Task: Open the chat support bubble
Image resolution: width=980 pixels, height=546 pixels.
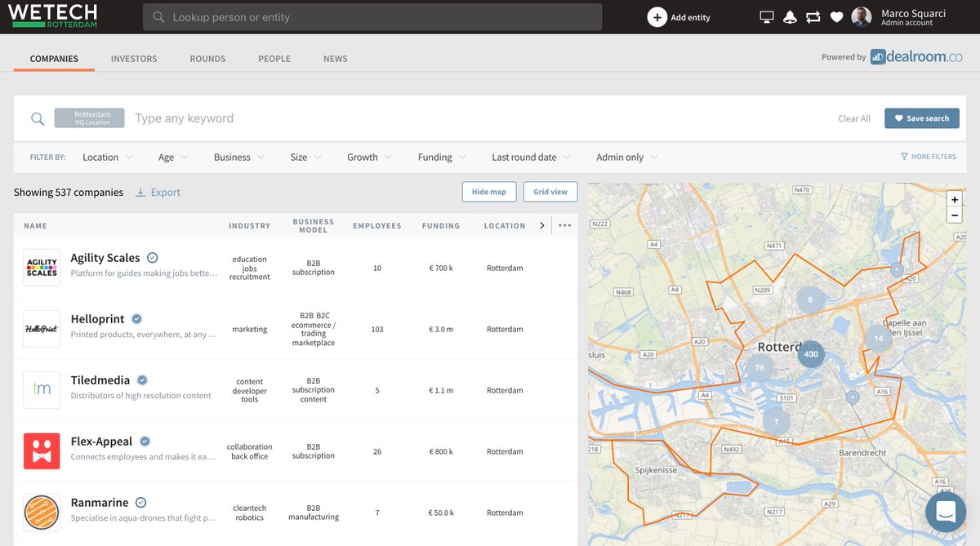Action: point(946,512)
